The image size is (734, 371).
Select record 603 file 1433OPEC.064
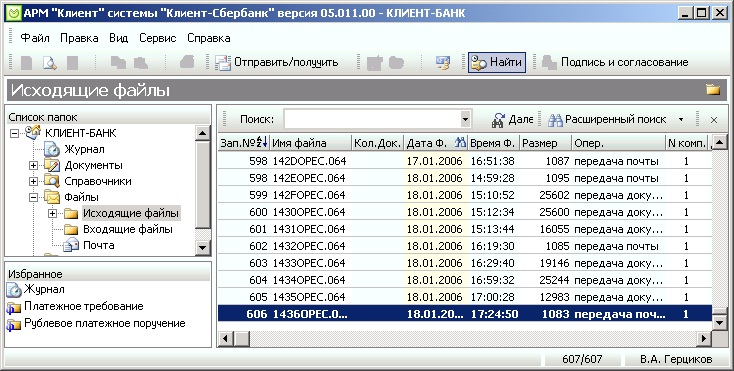point(464,263)
